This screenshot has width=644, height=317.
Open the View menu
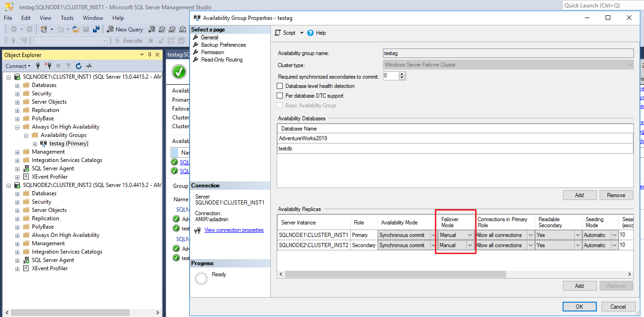point(45,18)
